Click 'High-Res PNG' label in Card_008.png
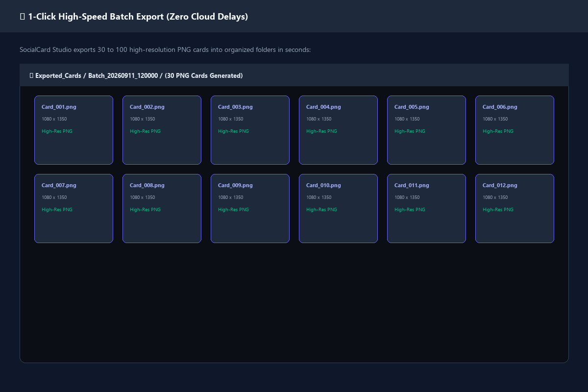 pos(145,210)
